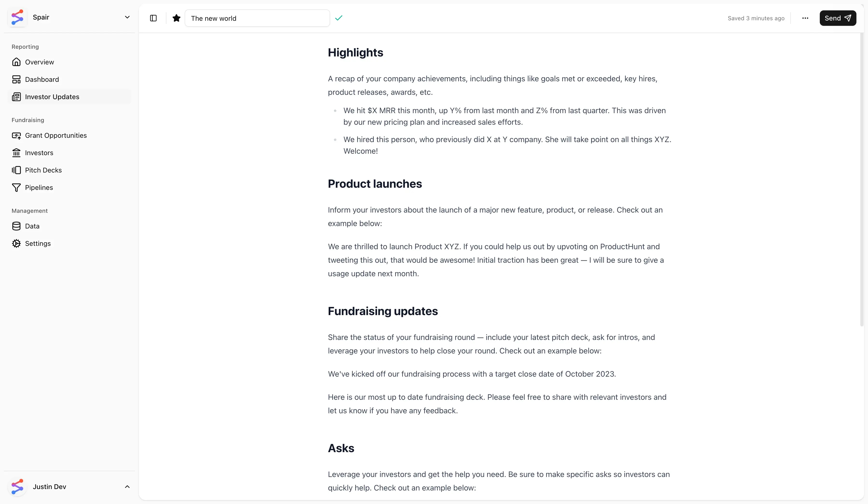This screenshot has height=504, width=868.
Task: Select the Pipelines funnel icon
Action: pos(17,187)
